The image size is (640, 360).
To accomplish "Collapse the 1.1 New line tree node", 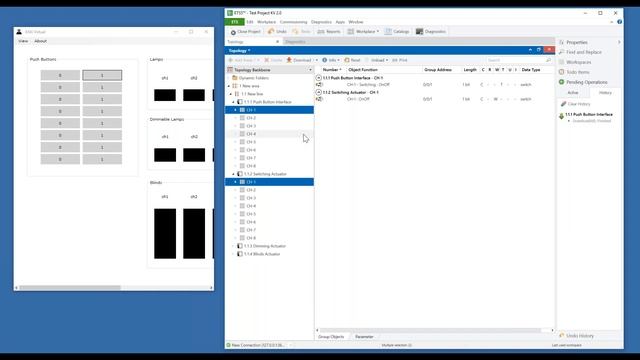I will [x=231, y=94].
